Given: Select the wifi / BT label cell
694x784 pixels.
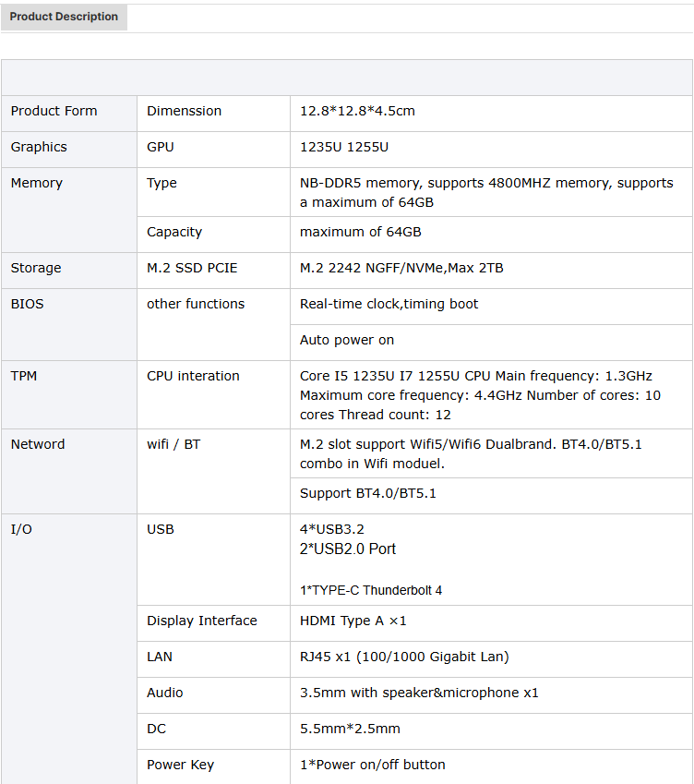Looking at the screenshot, I should click(173, 444).
